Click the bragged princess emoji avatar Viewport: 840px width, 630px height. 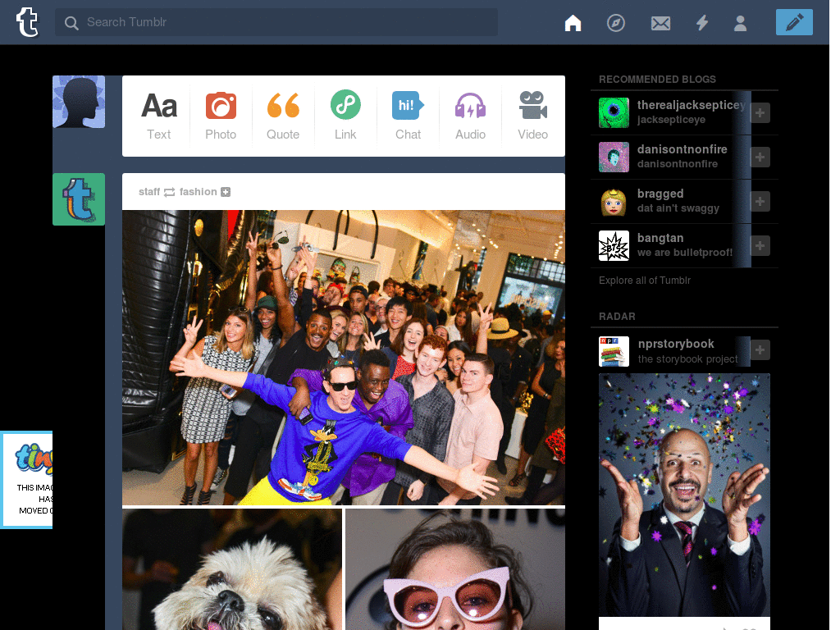614,202
